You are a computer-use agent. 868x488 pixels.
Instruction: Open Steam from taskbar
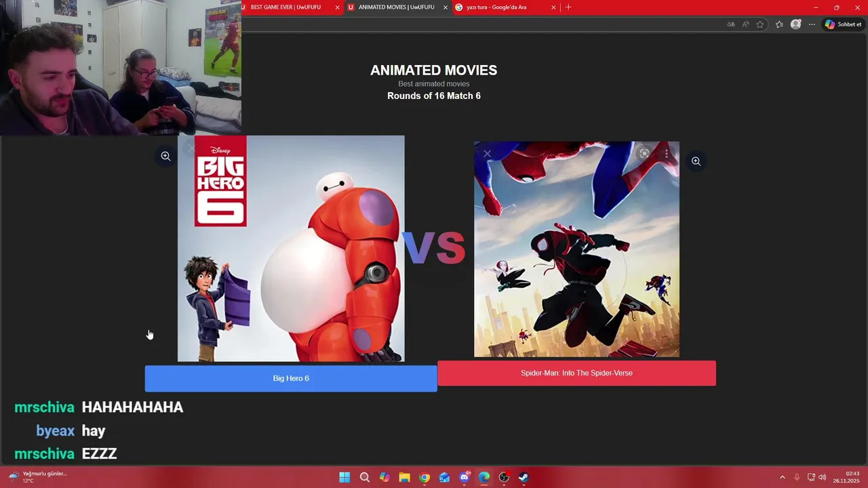pyautogui.click(x=524, y=477)
